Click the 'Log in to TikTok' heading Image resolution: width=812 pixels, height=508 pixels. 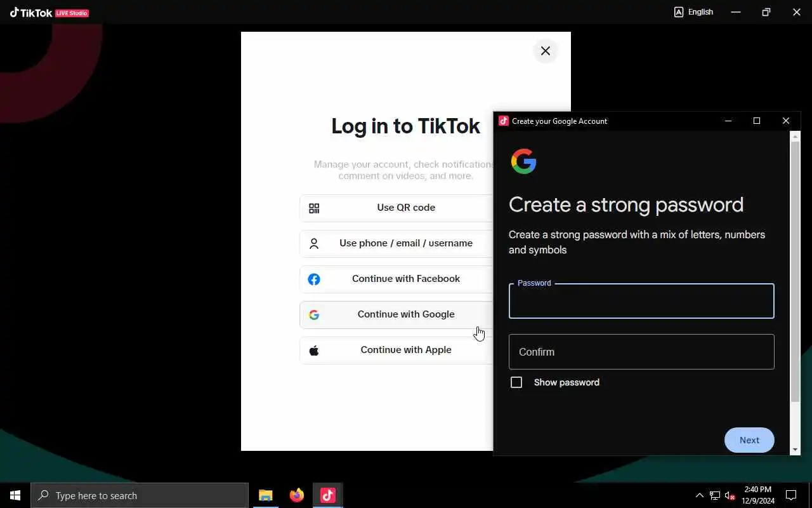pos(405,126)
